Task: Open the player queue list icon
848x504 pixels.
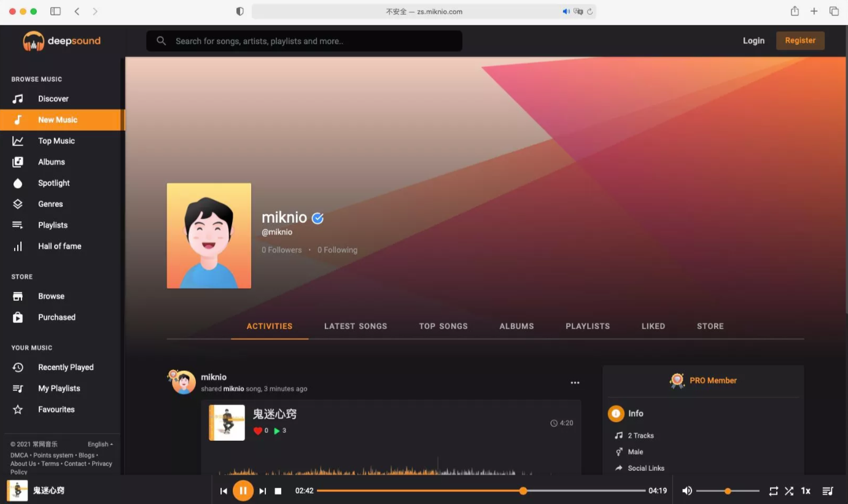Action: pos(828,491)
